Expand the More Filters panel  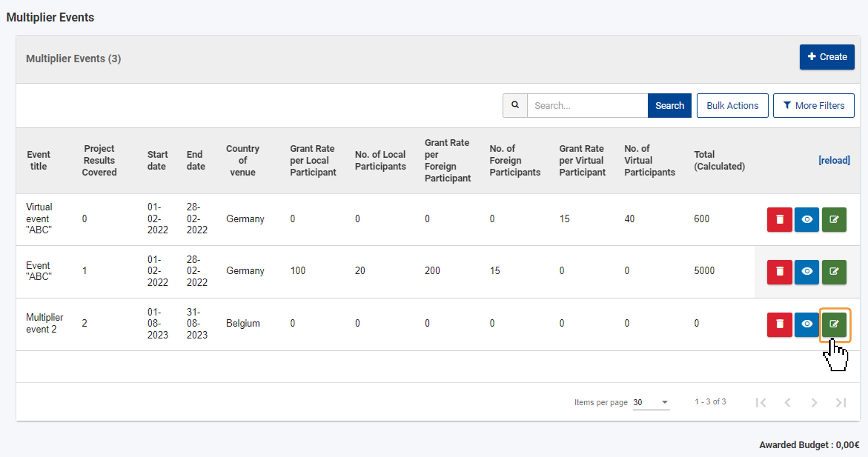tap(813, 105)
